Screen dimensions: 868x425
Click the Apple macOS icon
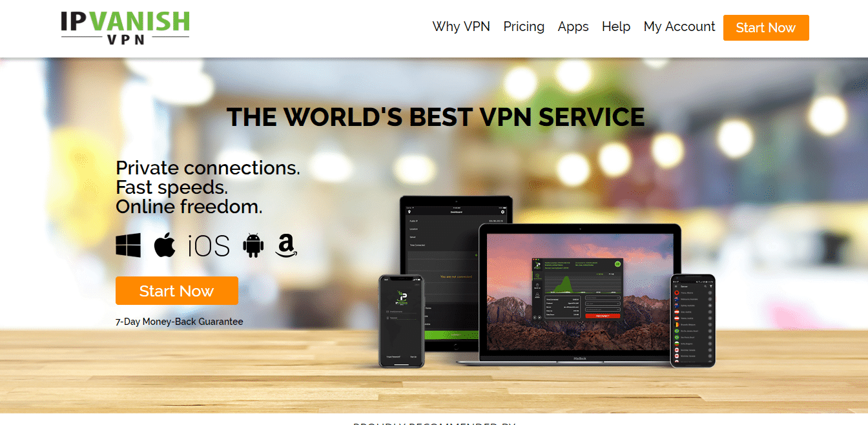point(165,245)
